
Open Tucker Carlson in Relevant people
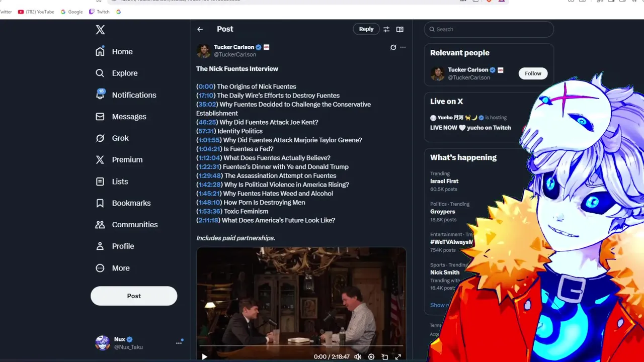468,70
